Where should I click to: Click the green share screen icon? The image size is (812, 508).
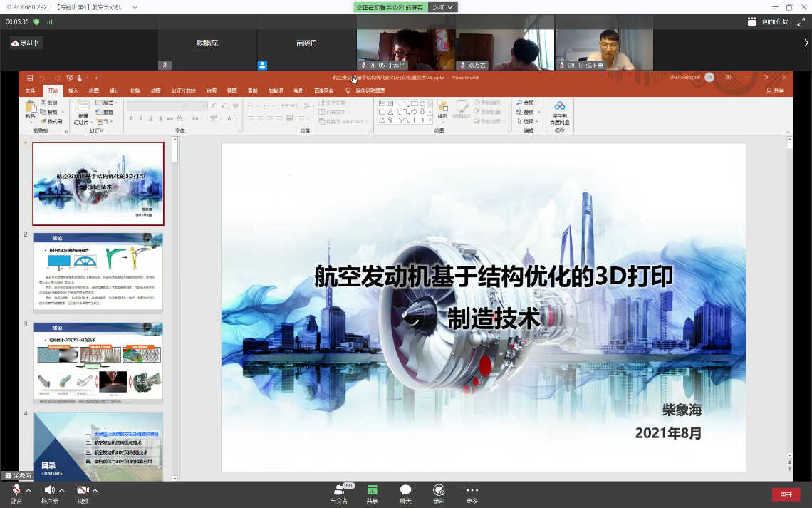pos(372,490)
